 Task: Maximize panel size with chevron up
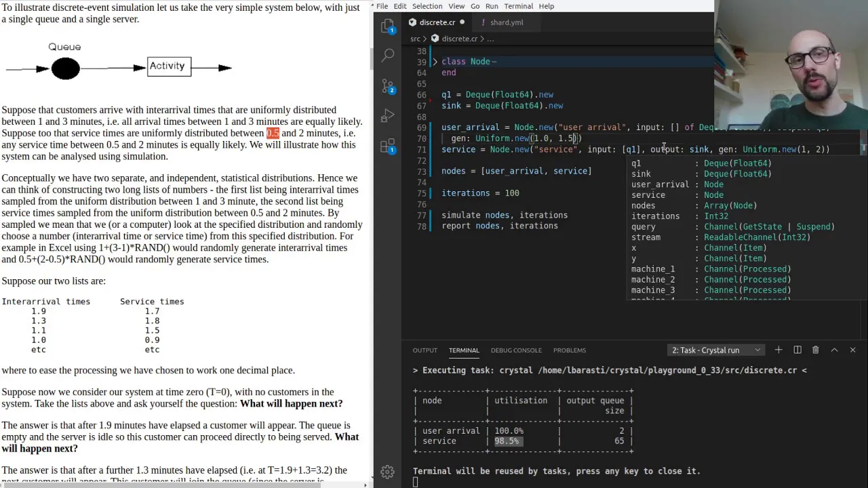coord(834,350)
